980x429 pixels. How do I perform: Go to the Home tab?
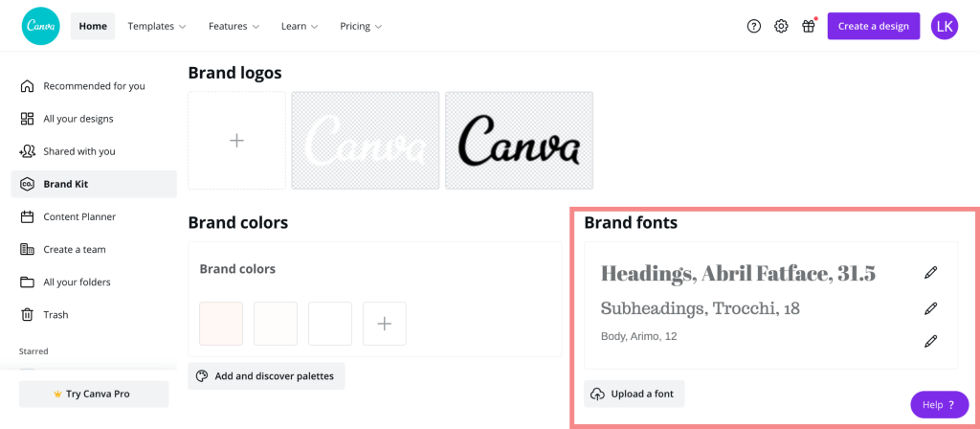(x=93, y=26)
